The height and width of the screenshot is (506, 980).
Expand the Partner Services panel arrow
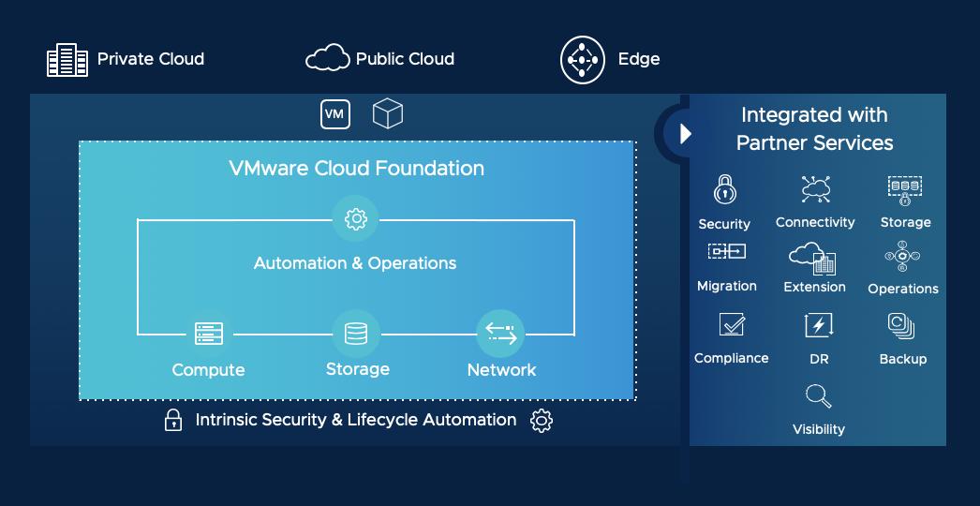pyautogui.click(x=685, y=133)
